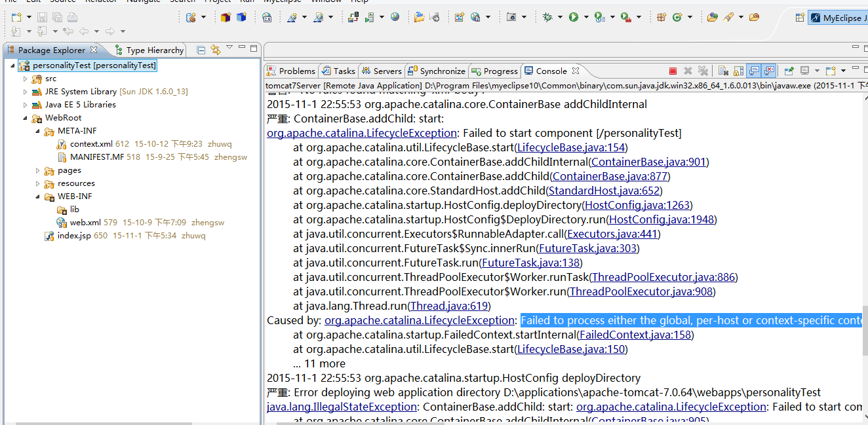Viewport: 868px width, 425px height.
Task: Switch to the Progress tab
Action: (x=495, y=71)
